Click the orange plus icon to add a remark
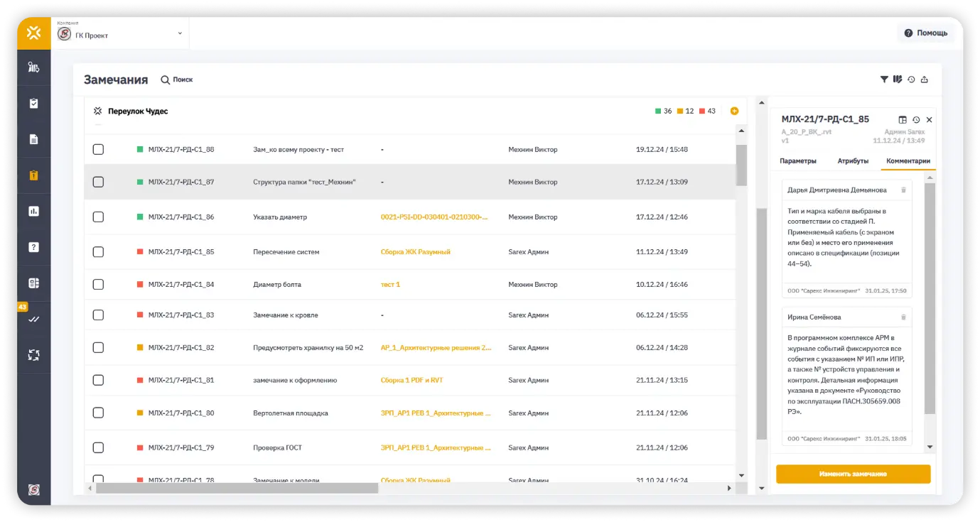 (x=734, y=111)
